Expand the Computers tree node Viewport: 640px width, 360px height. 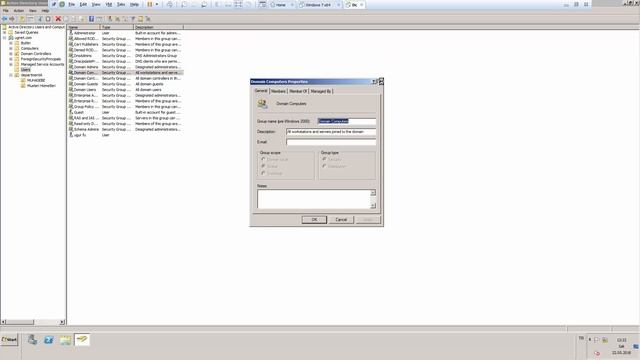coord(11,48)
